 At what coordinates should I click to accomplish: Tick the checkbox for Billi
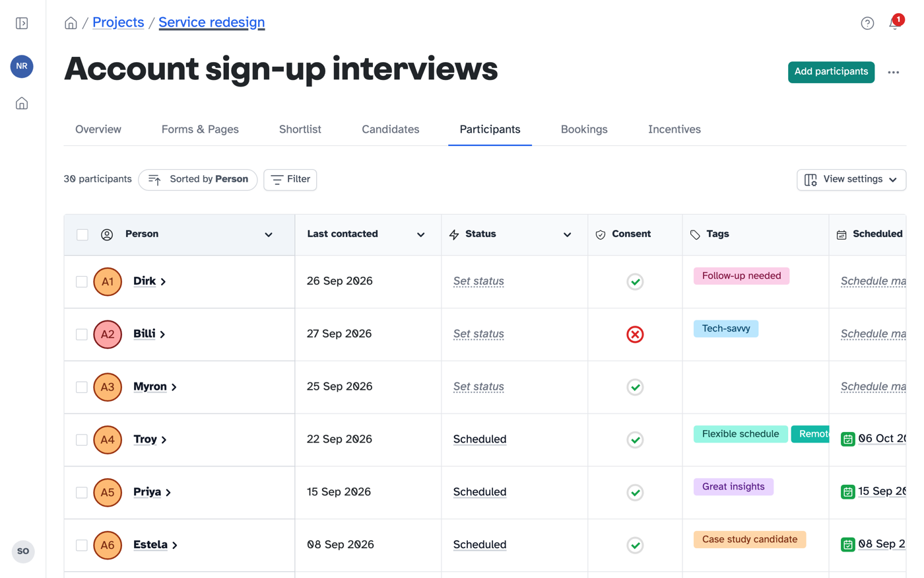82,334
